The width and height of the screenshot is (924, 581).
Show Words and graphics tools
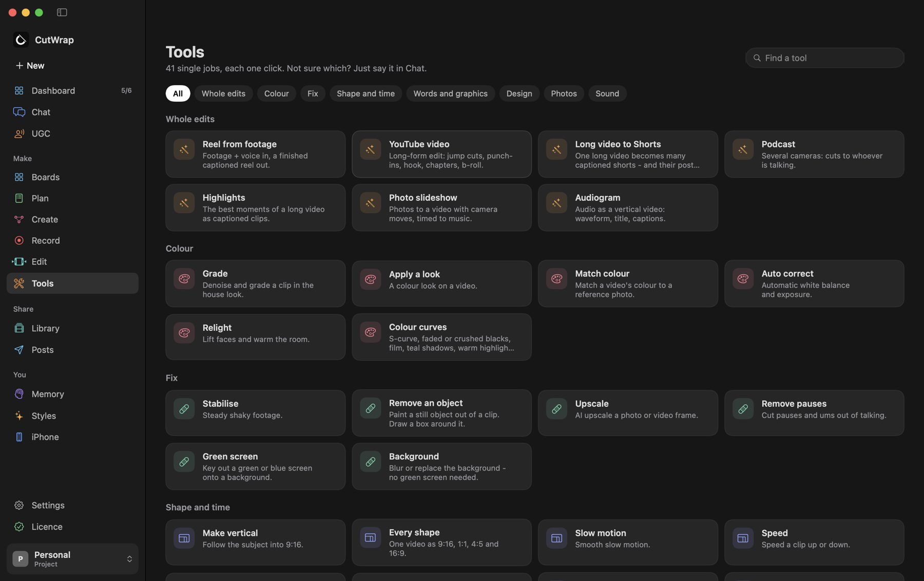pos(450,93)
